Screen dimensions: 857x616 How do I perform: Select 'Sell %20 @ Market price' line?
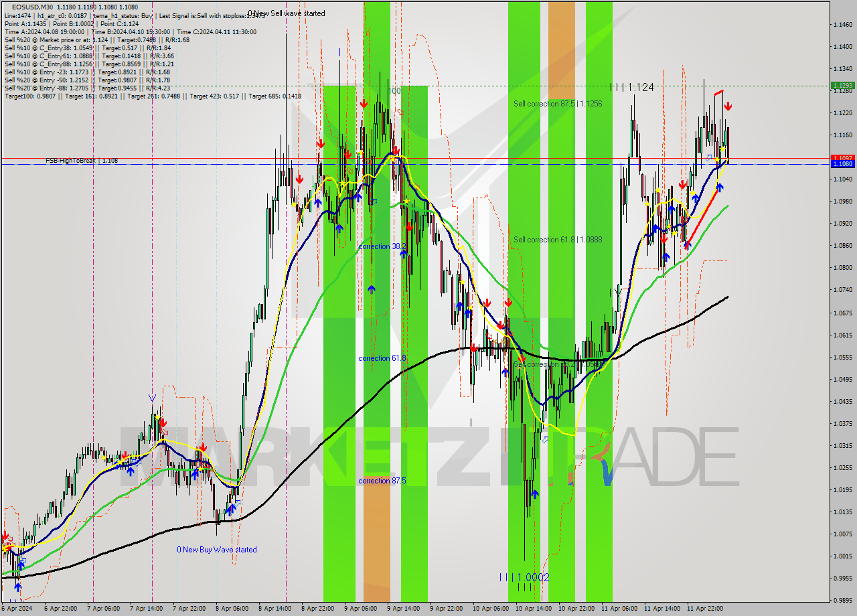pos(97,40)
